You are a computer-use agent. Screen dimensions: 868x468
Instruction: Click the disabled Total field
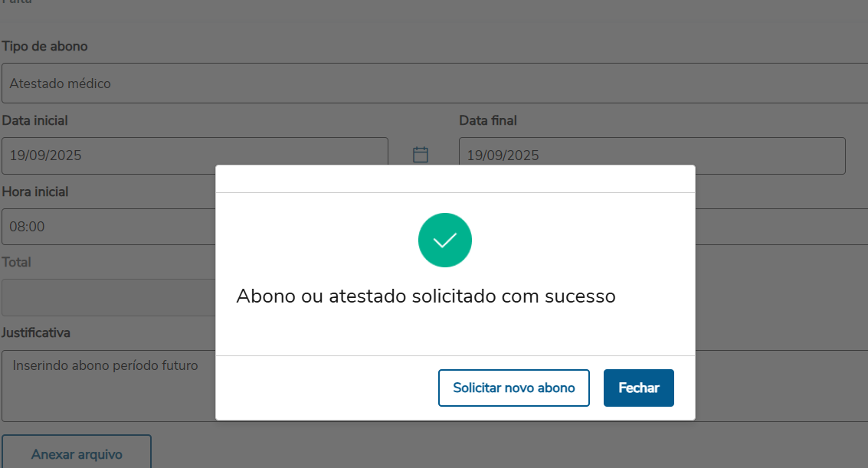(x=107, y=297)
